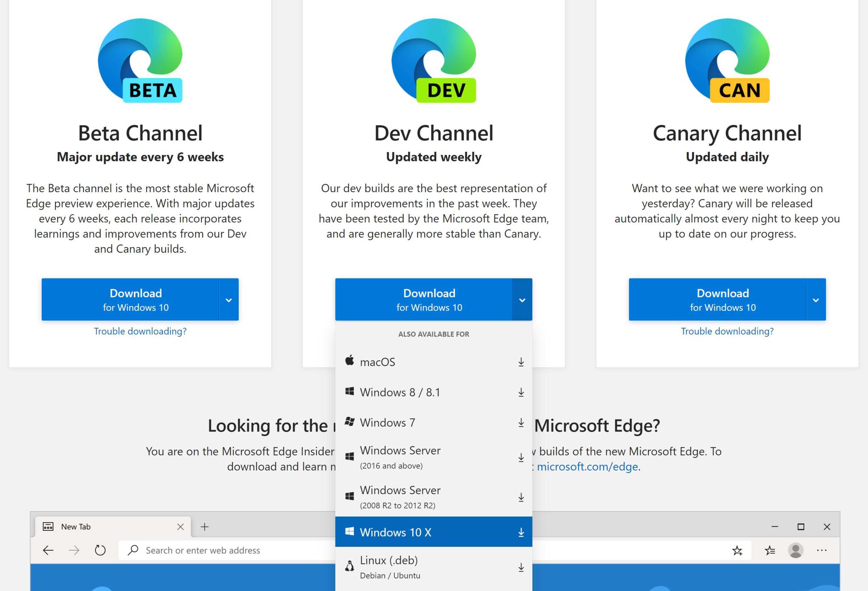
Task: Click the ALSO AVAILABLE FOR label
Action: pyautogui.click(x=434, y=334)
